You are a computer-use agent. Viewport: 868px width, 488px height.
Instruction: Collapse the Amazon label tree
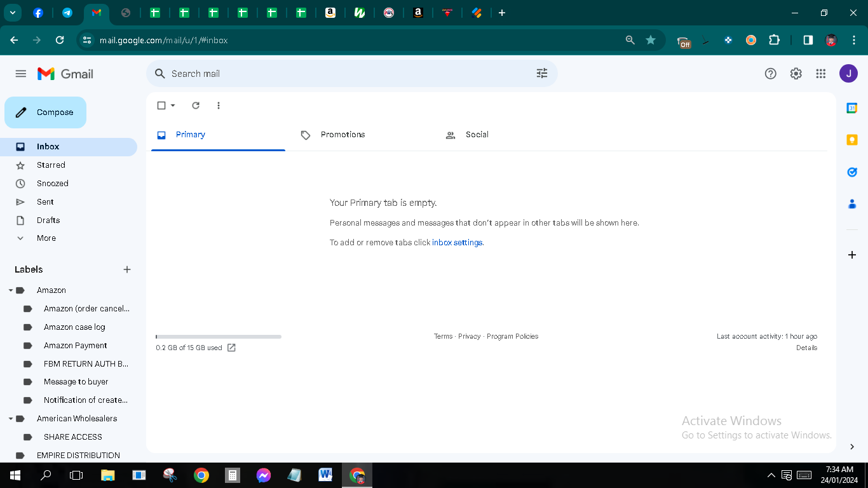[11, 290]
